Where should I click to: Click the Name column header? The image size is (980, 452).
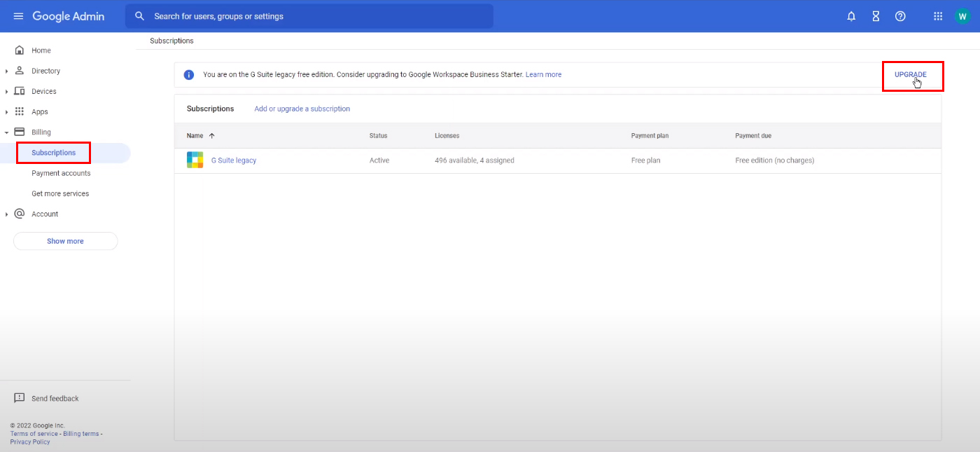[195, 136]
